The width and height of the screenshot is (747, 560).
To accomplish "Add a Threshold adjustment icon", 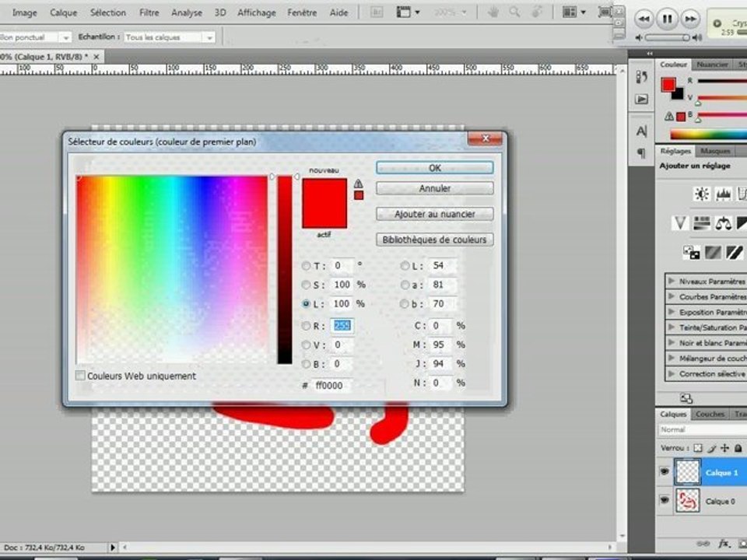I will click(x=734, y=252).
